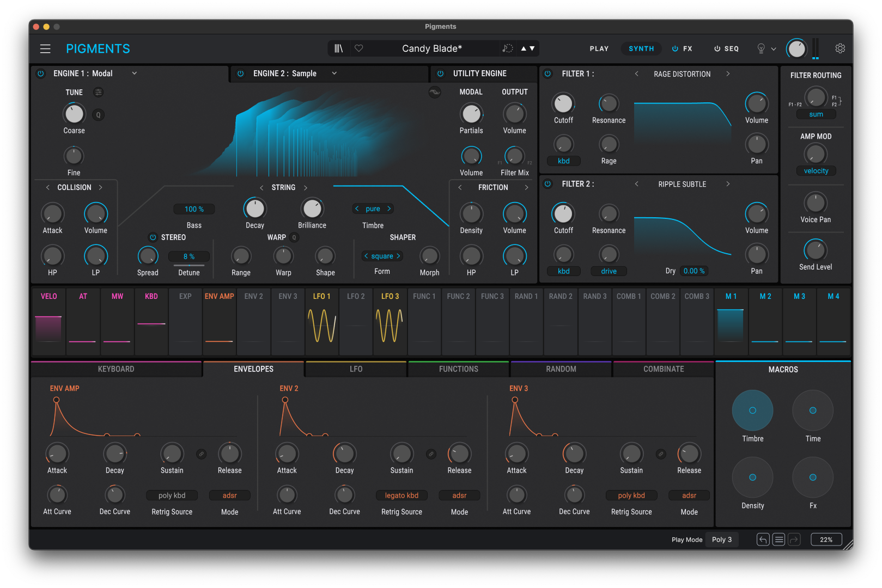The height and width of the screenshot is (588, 882).
Task: Adjust the Dry amount slider on Filter 2
Action: coord(694,271)
